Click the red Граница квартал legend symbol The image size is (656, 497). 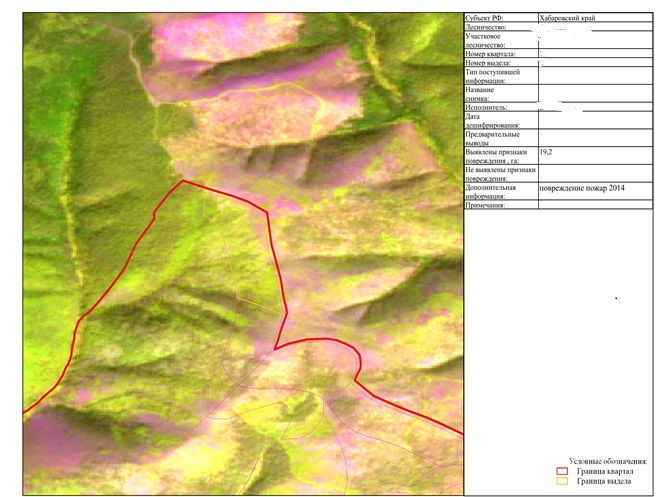pos(561,471)
